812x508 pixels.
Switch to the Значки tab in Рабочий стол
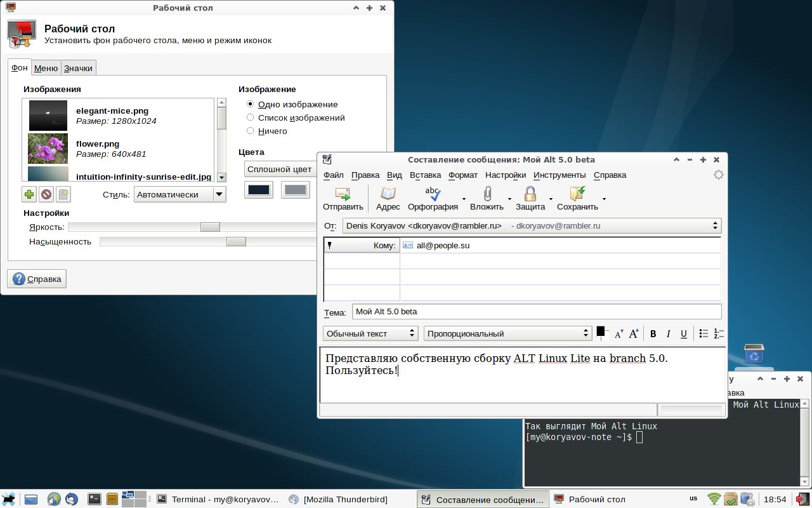pyautogui.click(x=79, y=68)
